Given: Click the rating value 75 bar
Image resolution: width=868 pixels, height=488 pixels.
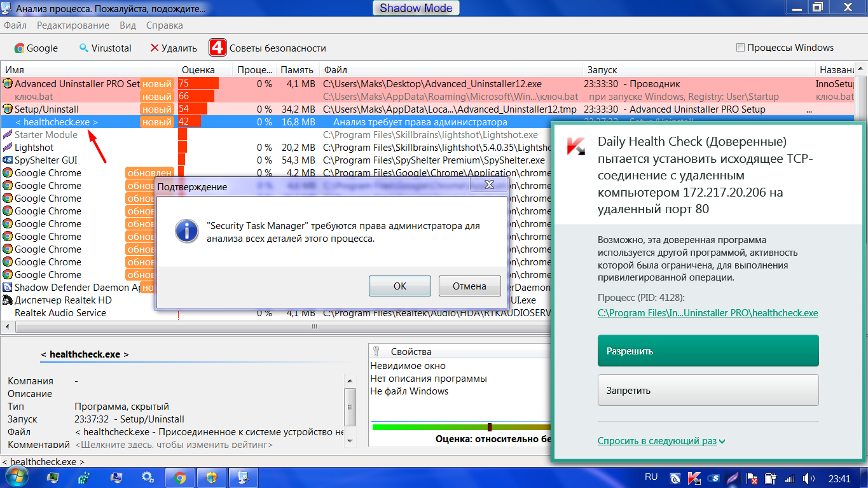Looking at the screenshot, I should coord(198,83).
